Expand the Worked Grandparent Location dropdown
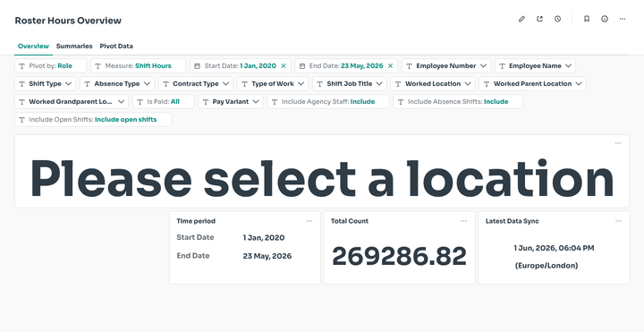 coord(72,101)
